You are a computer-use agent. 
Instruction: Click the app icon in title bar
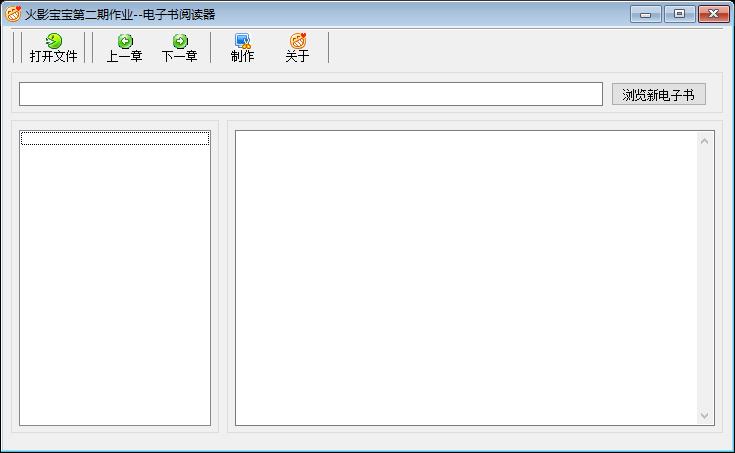[x=13, y=14]
